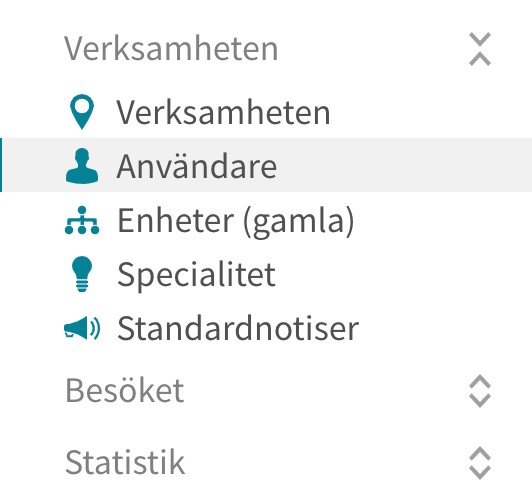Go to the Specialitet page
Image resolution: width=532 pixels, height=492 pixels.
[x=196, y=275]
